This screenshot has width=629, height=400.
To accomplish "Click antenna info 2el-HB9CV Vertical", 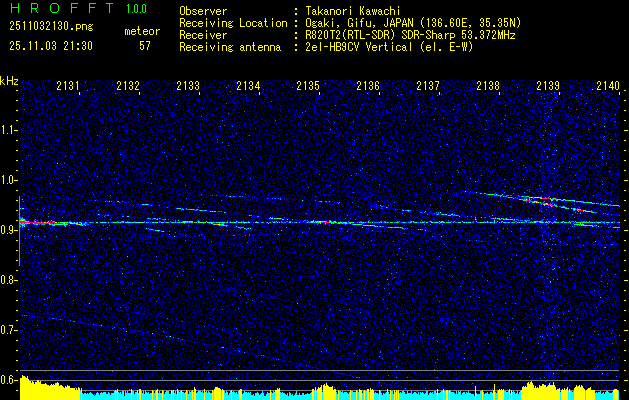I will 389,47.
